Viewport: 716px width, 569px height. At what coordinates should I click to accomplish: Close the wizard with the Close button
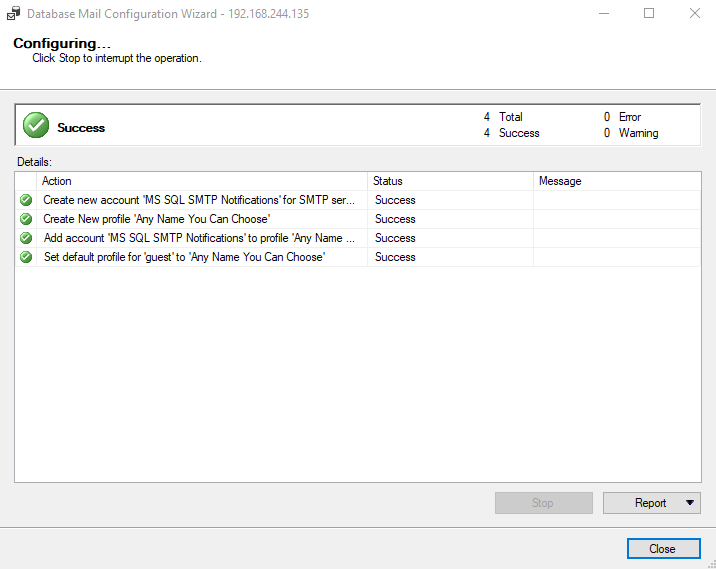tap(663, 548)
